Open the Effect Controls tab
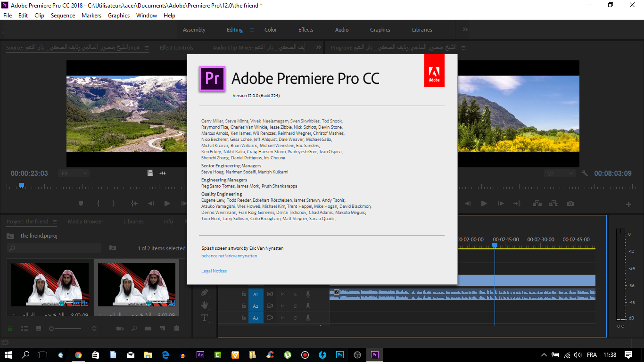 click(x=176, y=48)
